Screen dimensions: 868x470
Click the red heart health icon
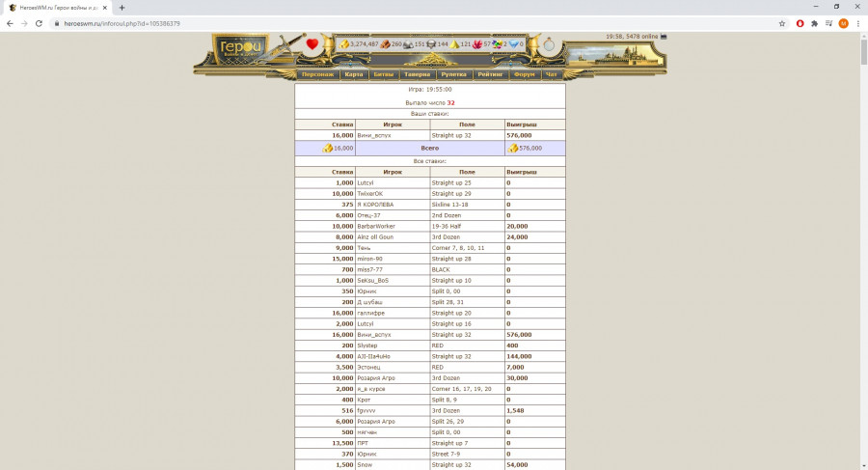(312, 44)
